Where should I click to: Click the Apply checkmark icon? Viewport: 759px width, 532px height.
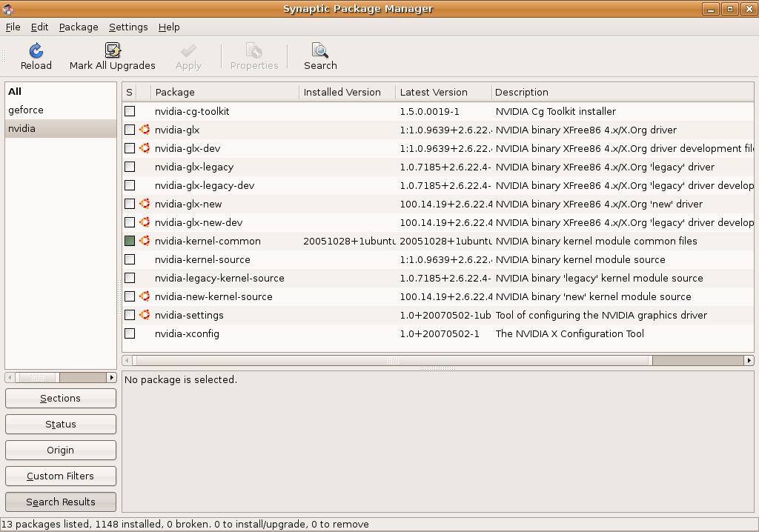pos(188,51)
